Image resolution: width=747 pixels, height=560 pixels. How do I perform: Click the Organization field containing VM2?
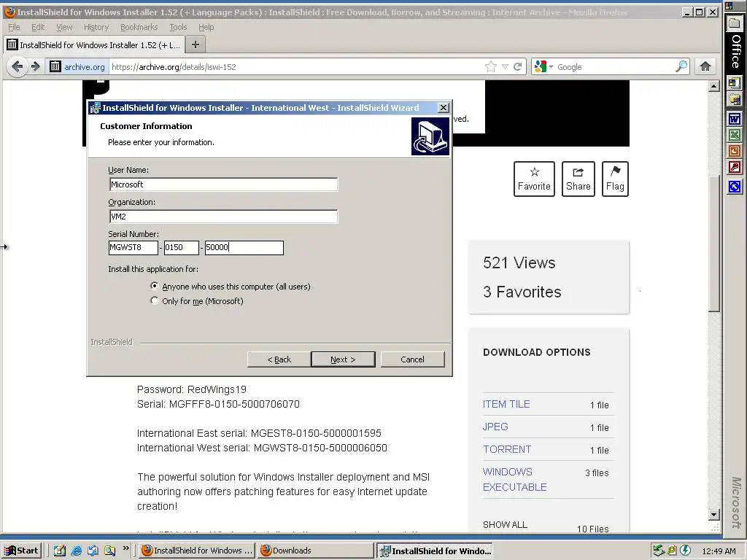coord(223,216)
